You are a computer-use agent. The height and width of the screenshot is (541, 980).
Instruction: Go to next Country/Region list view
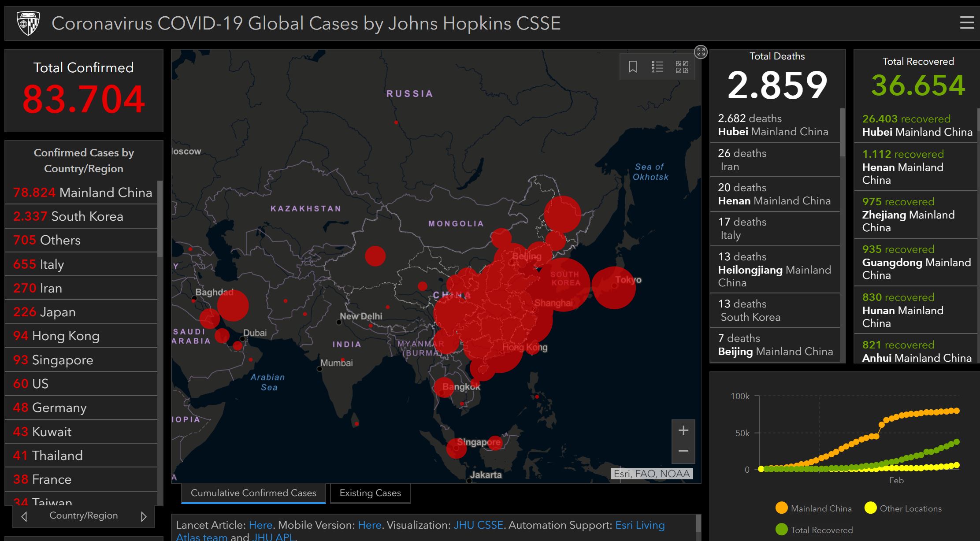tap(144, 516)
